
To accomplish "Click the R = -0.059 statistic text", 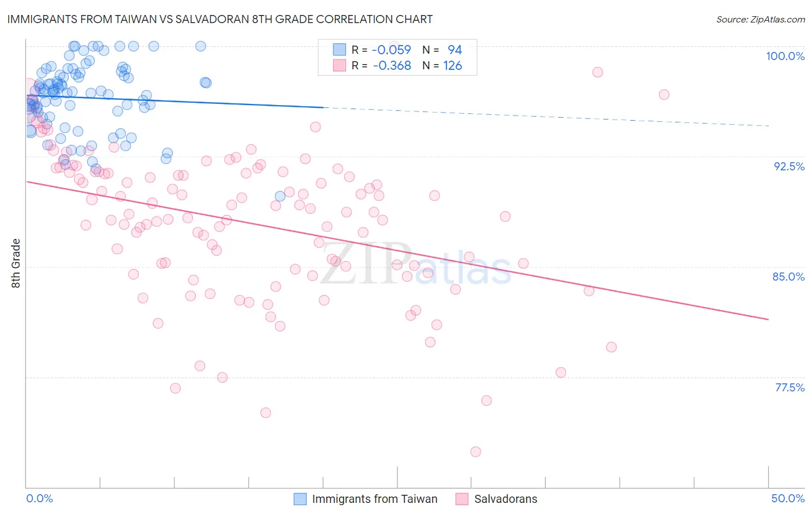I will [x=381, y=50].
